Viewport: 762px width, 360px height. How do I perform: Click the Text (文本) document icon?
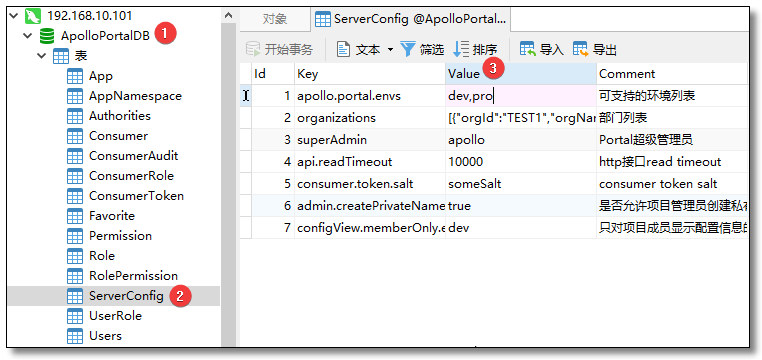click(344, 49)
